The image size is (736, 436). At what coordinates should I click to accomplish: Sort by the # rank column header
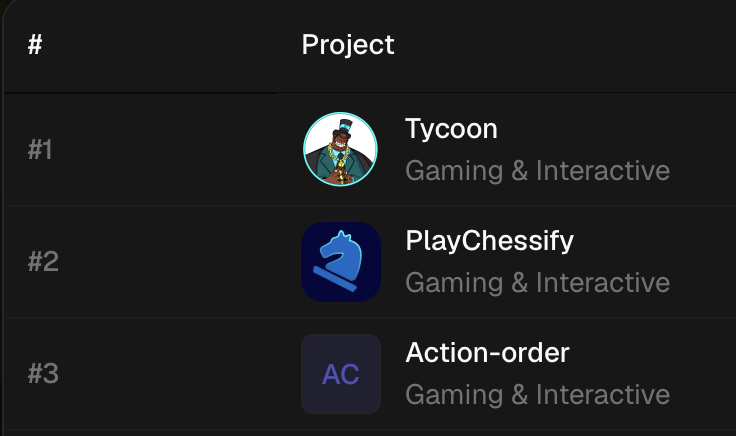pyautogui.click(x=35, y=45)
